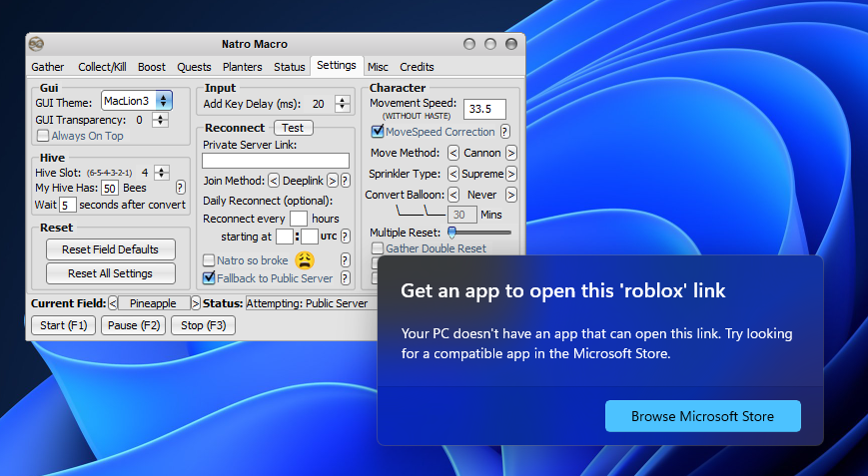The width and height of the screenshot is (868, 476).
Task: Click the starting at minutes field
Action: (x=310, y=237)
